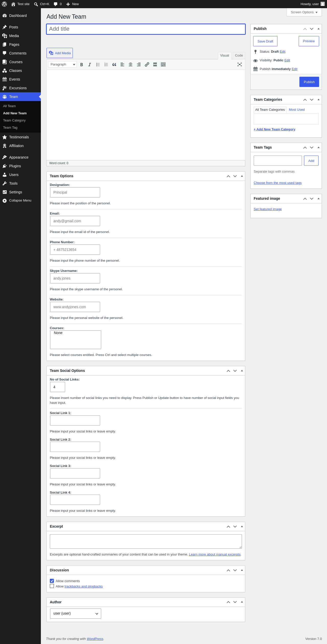Open the Author user dropdown
The height and width of the screenshot is (644, 327).
point(76,613)
